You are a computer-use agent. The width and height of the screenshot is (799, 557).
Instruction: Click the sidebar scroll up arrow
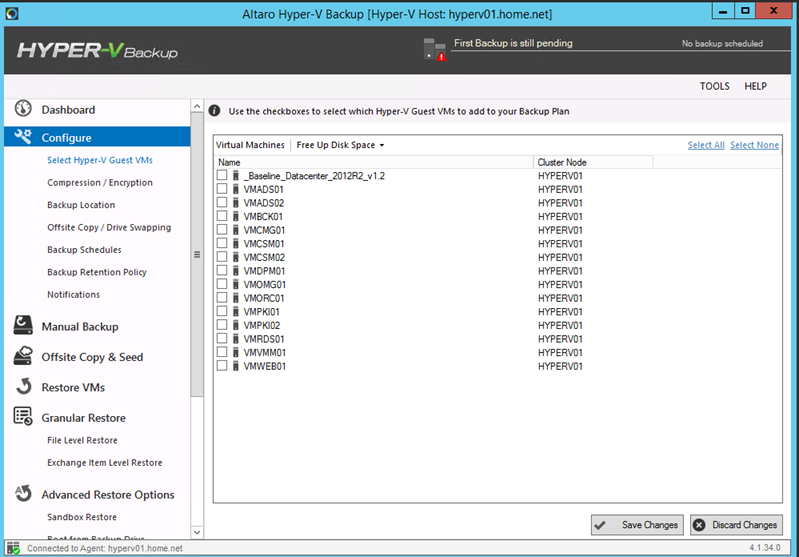coord(197,106)
